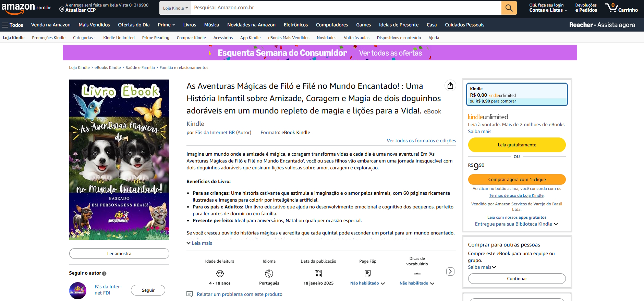Image resolution: width=644 pixels, height=301 pixels.
Task: Open Cuidados Pessoais menu item
Action: point(464,25)
